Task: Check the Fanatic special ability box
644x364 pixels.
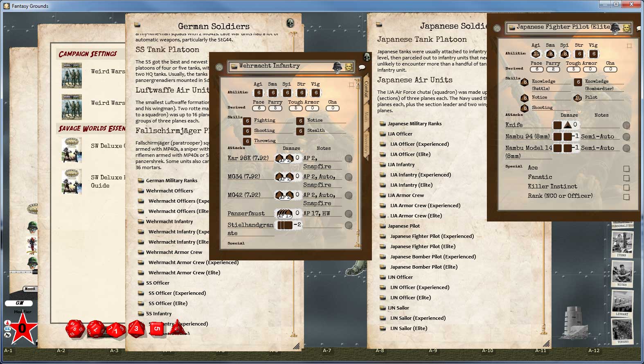Action: point(626,178)
